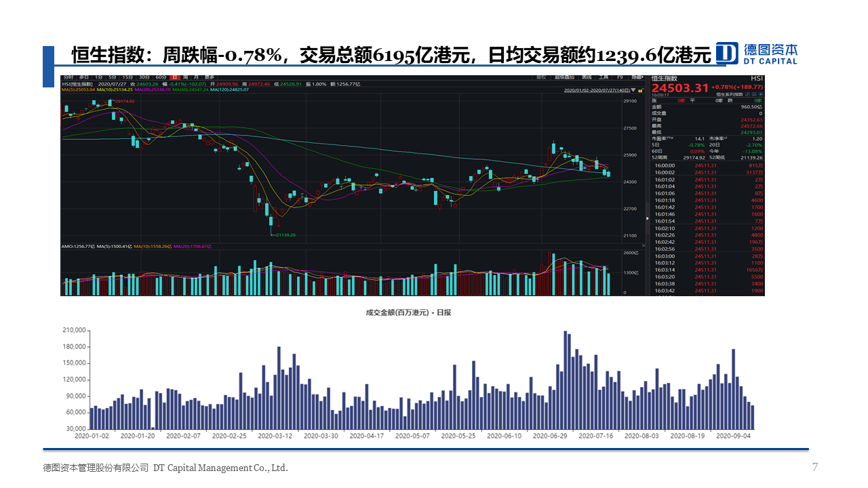Click the 市盈率 14.1 value
This screenshot has height=488, width=868.
[699, 139]
